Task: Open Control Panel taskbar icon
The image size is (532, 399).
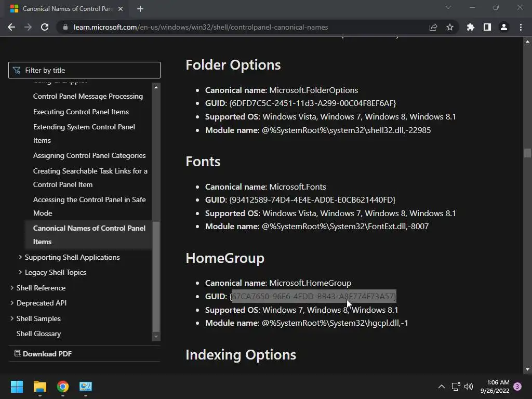Action: click(x=86, y=387)
